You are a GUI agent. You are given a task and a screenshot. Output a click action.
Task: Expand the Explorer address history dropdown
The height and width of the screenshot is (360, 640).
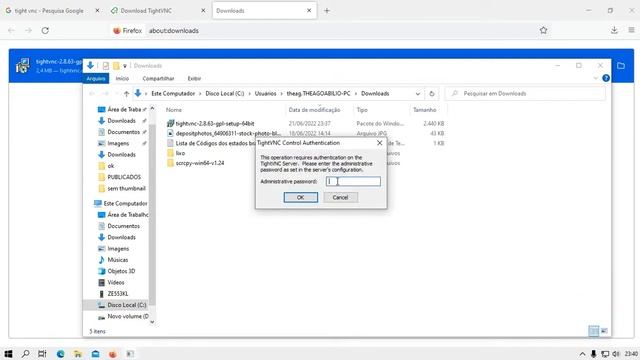(418, 94)
